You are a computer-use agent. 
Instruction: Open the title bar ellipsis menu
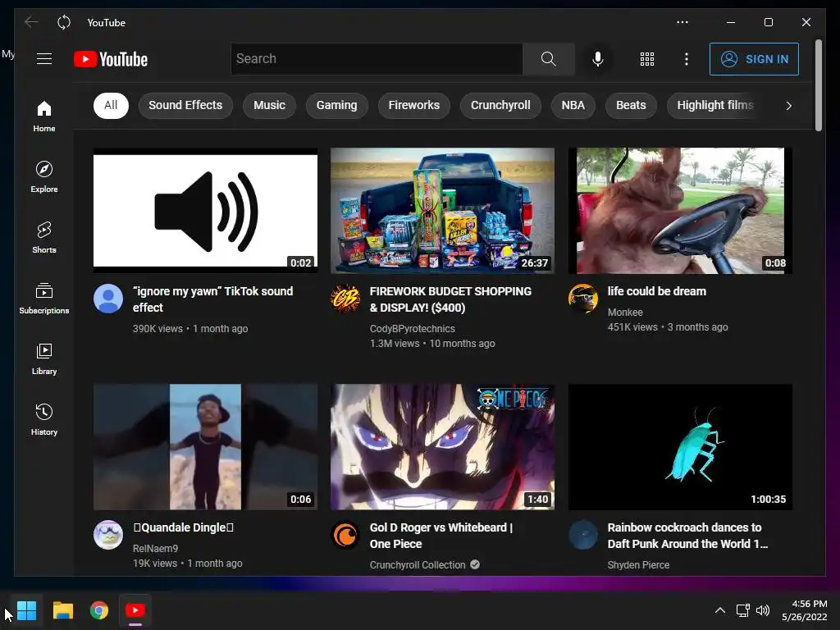point(682,22)
